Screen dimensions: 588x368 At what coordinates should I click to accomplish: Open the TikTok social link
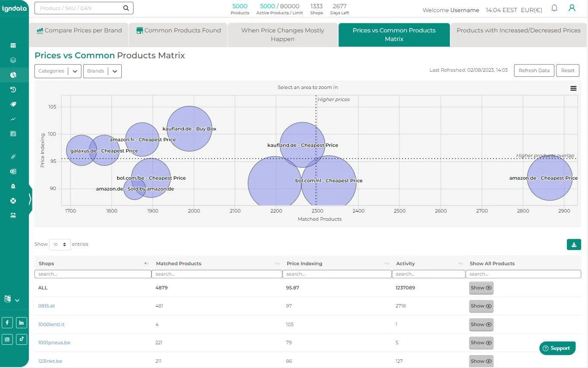[22, 339]
